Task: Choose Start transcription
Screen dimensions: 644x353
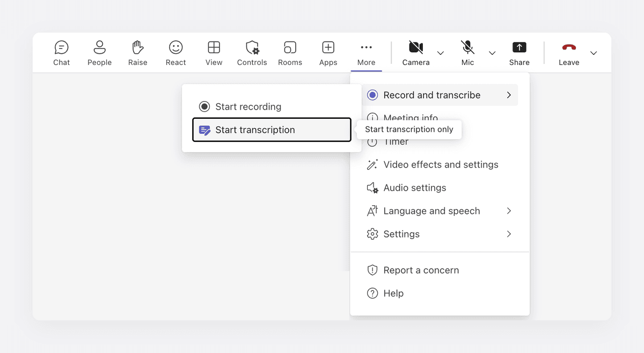Action: (x=272, y=129)
